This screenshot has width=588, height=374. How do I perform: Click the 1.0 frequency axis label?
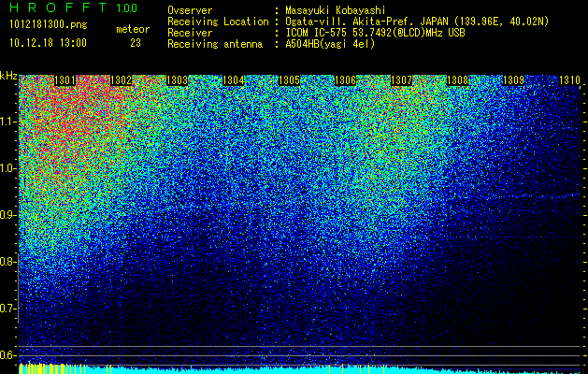click(x=7, y=168)
